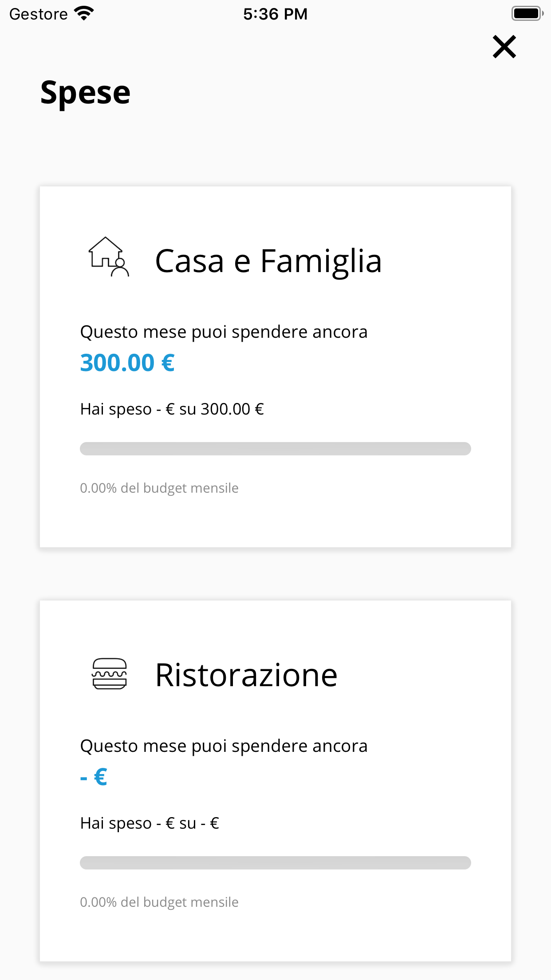Tap the 5:36 PM clock in status bar

275,14
